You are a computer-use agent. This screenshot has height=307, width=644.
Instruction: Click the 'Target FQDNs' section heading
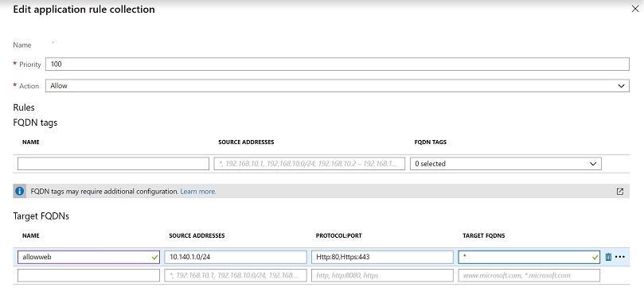[x=41, y=216]
